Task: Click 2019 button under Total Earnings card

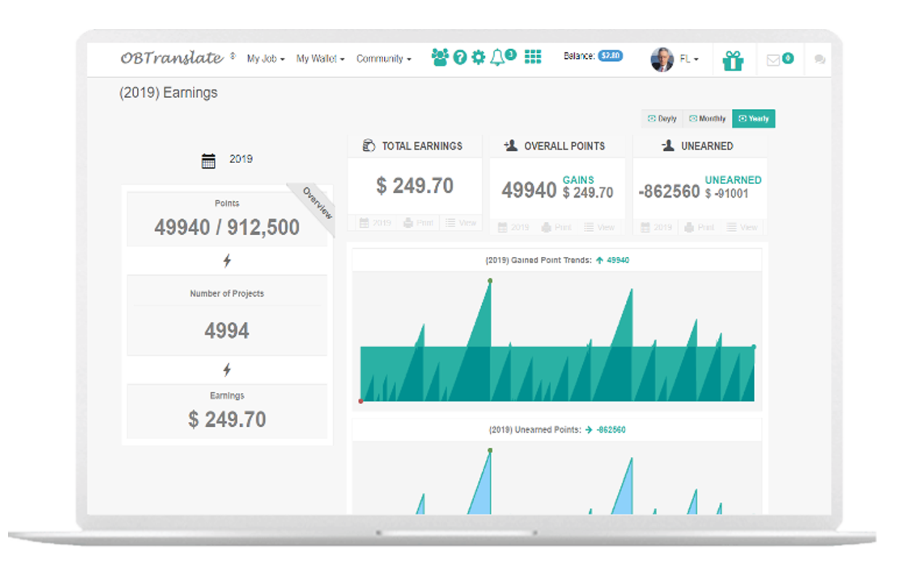Action: click(375, 223)
